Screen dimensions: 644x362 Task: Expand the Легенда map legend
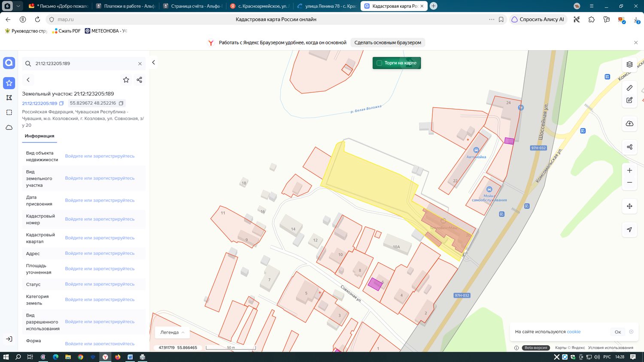pyautogui.click(x=172, y=332)
